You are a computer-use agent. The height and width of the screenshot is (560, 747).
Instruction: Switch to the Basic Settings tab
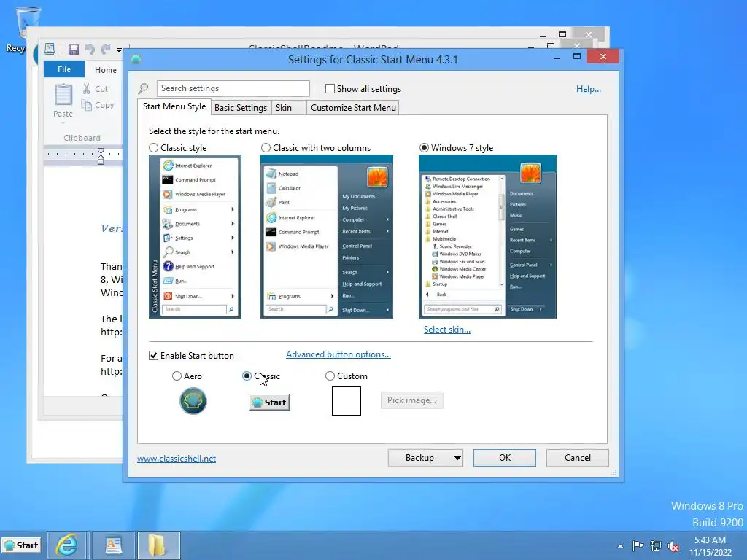(x=241, y=108)
